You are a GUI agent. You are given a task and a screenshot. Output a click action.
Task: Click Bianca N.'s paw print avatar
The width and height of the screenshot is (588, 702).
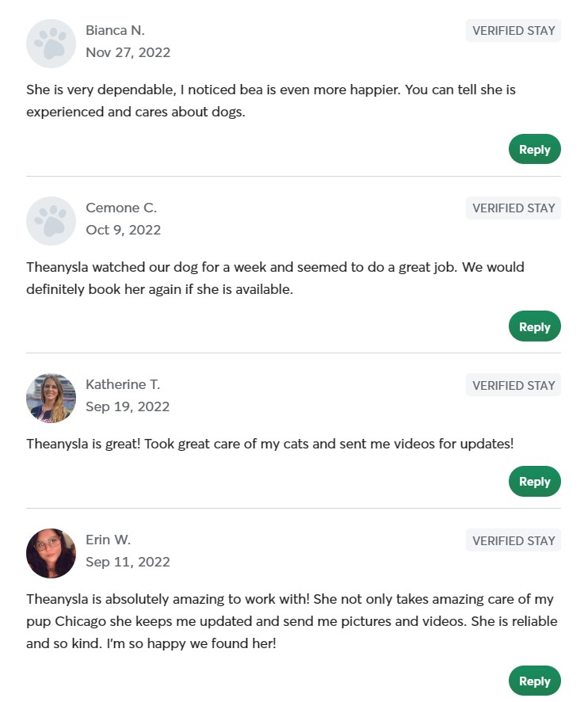51,44
